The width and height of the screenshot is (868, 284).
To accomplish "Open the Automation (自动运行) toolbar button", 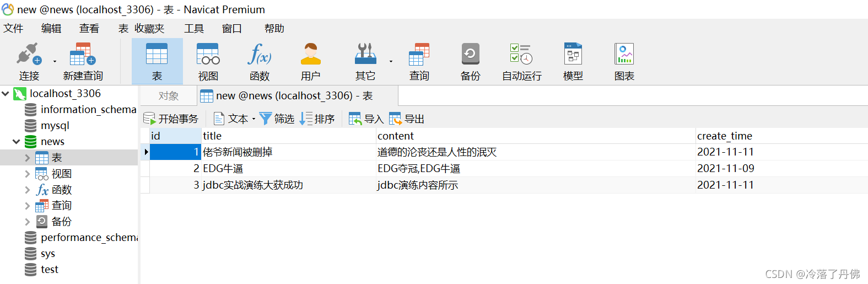I will pos(522,62).
